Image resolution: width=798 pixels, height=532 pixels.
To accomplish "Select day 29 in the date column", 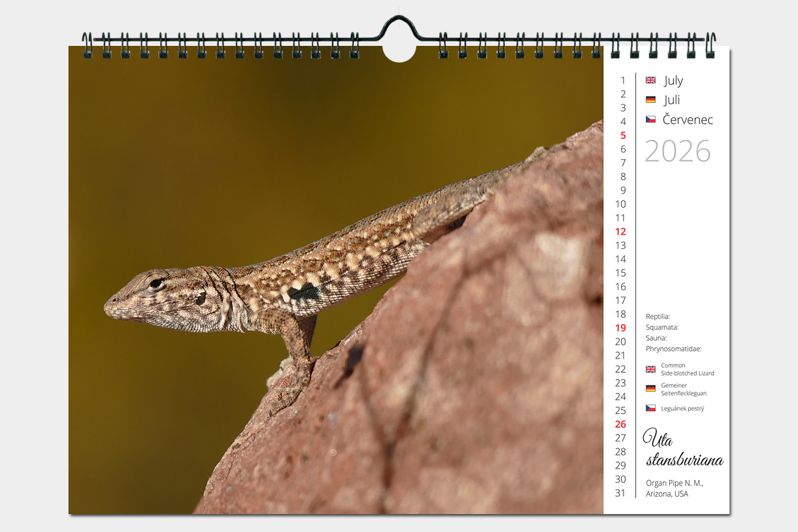I will (x=620, y=465).
